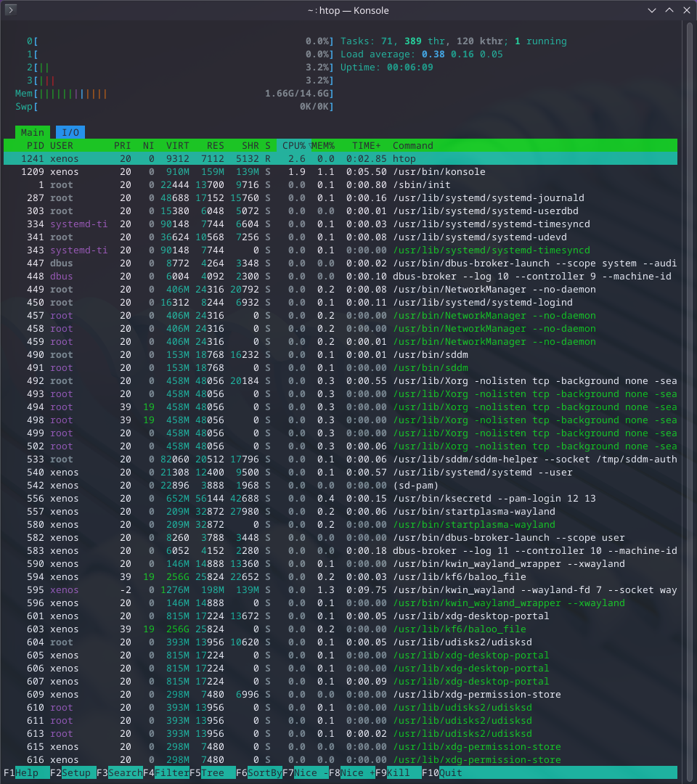Screen dimensions: 697x784
Task: Select the sddm-helper process row
Action: [341, 459]
